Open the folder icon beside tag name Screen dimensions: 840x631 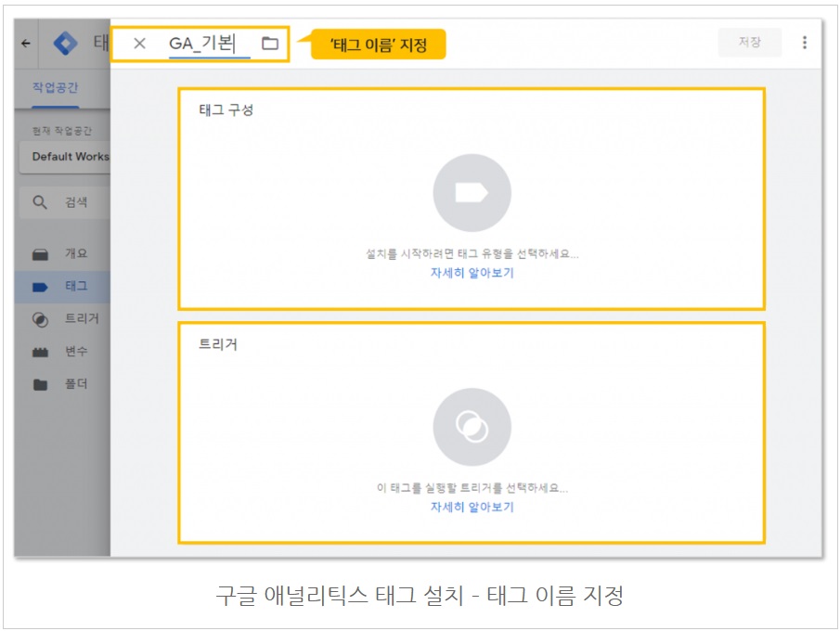click(x=270, y=43)
